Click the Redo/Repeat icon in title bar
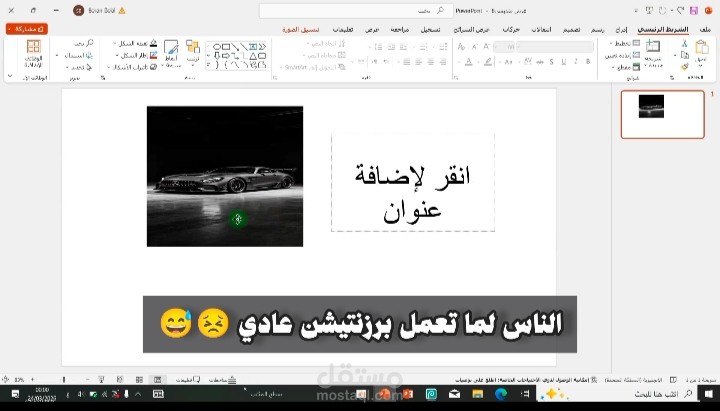 pyautogui.click(x=662, y=11)
